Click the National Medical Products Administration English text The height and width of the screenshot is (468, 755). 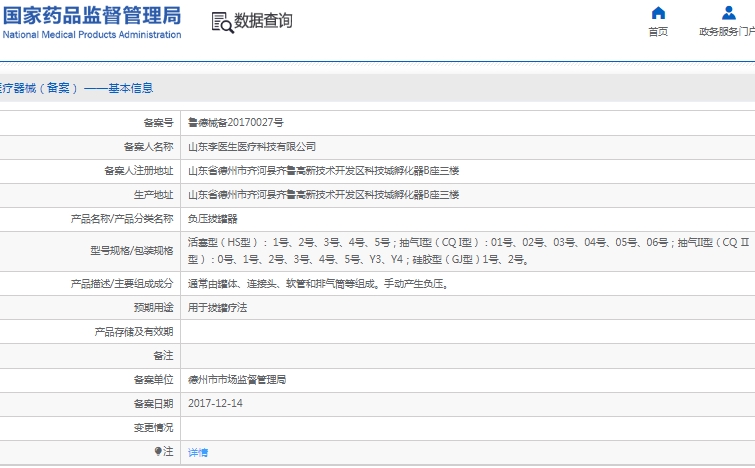(x=92, y=35)
